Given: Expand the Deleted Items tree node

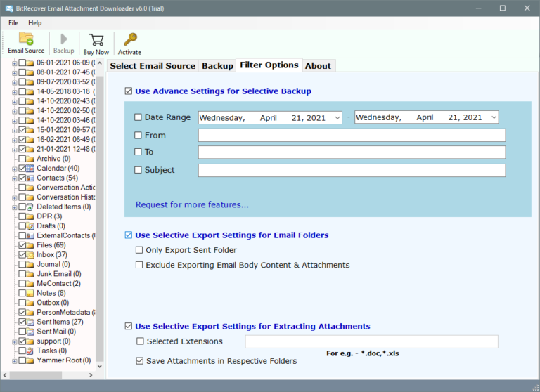Looking at the screenshot, I should tap(15, 207).
